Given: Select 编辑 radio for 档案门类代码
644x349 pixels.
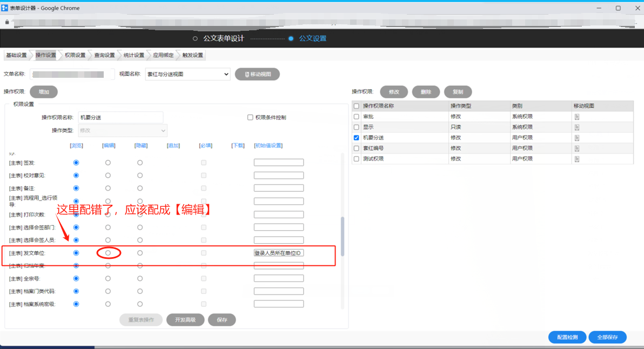Looking at the screenshot, I should click(108, 291).
